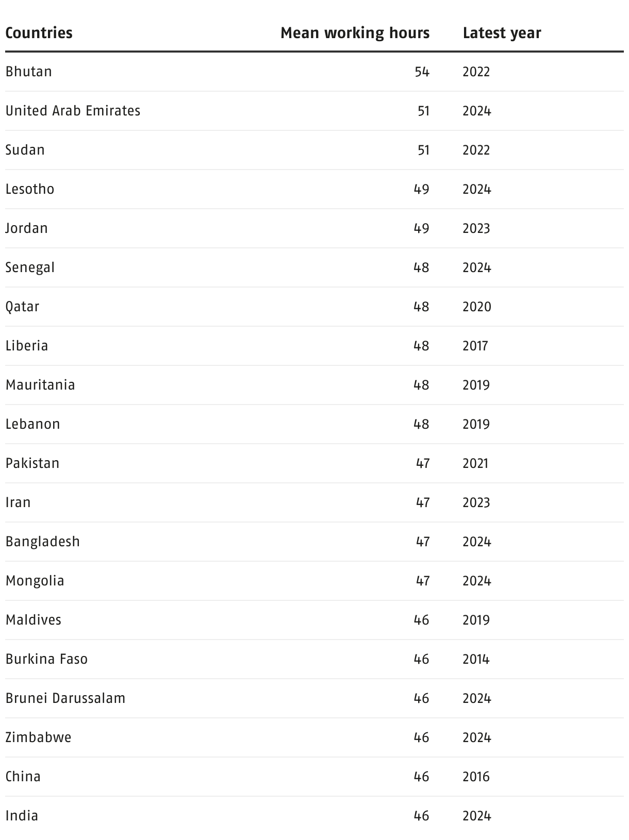Select Burkina Faso's 2014 year cell
Screen dimensions: 629x840
pos(476,659)
